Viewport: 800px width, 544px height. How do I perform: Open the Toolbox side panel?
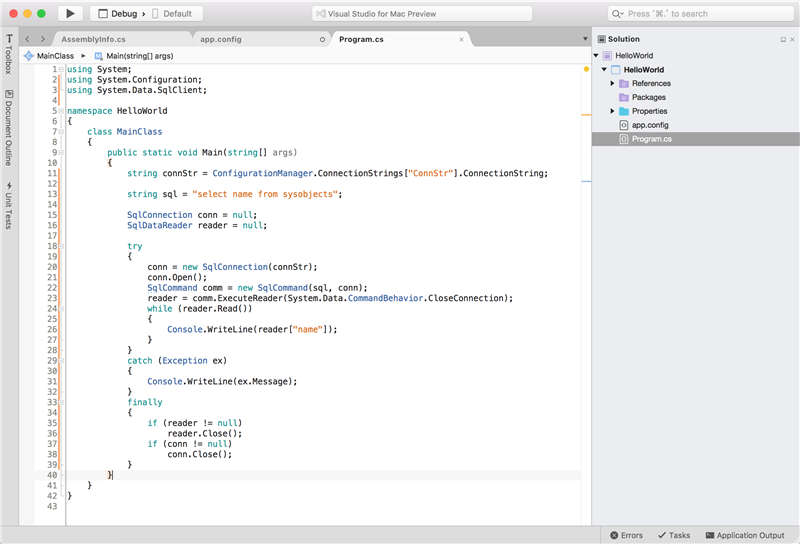[x=9, y=55]
